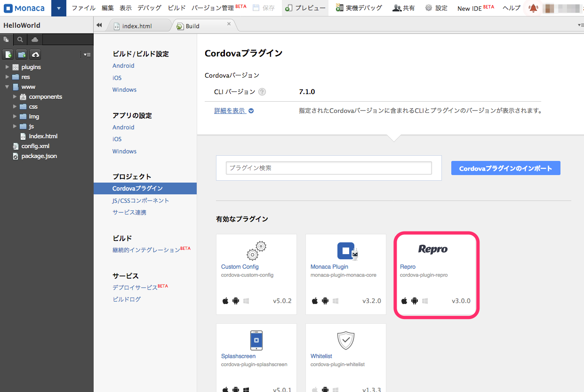Start 実機デバッグ device debugging
Image resolution: width=584 pixels, height=392 pixels.
tap(359, 8)
